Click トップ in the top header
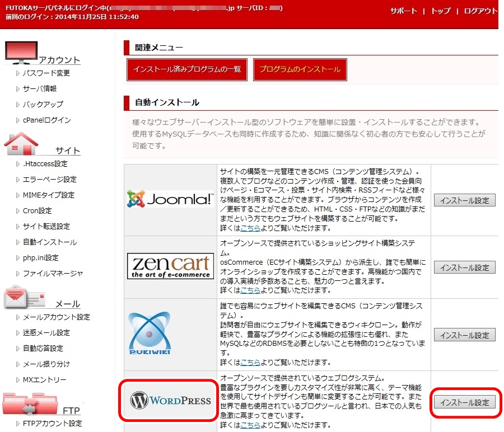 point(441,11)
